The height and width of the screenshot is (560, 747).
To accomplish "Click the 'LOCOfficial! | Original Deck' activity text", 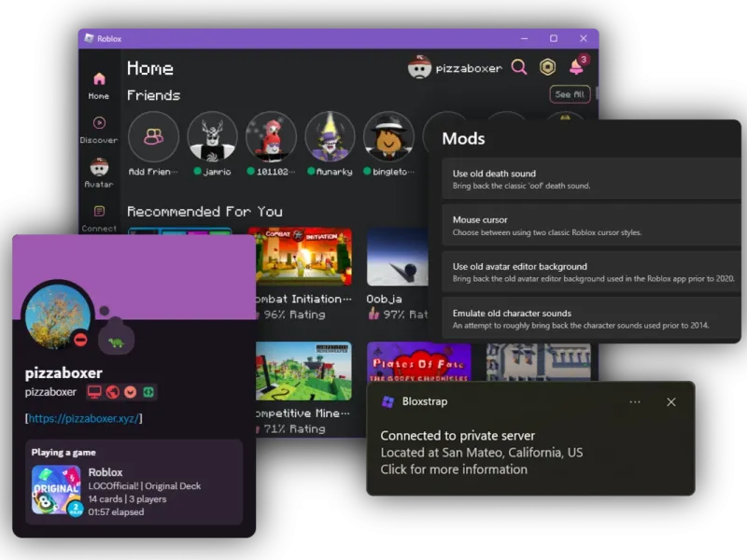I will click(x=145, y=486).
